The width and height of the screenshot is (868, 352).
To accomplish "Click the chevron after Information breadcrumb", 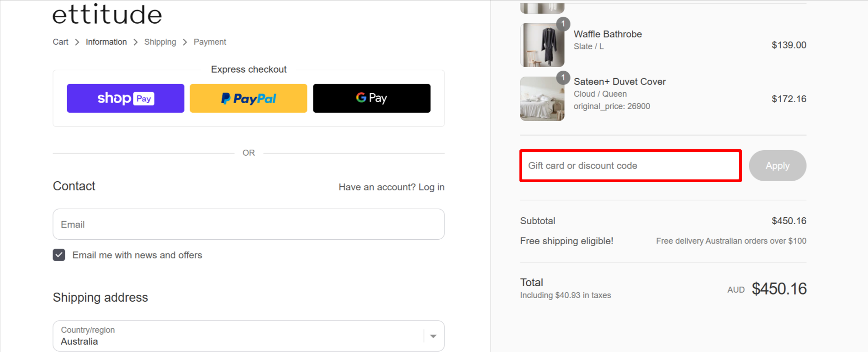I will click(136, 42).
